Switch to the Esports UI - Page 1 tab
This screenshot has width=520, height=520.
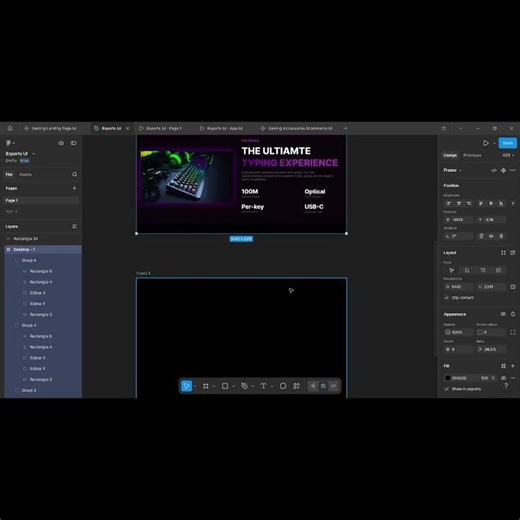[x=160, y=128]
